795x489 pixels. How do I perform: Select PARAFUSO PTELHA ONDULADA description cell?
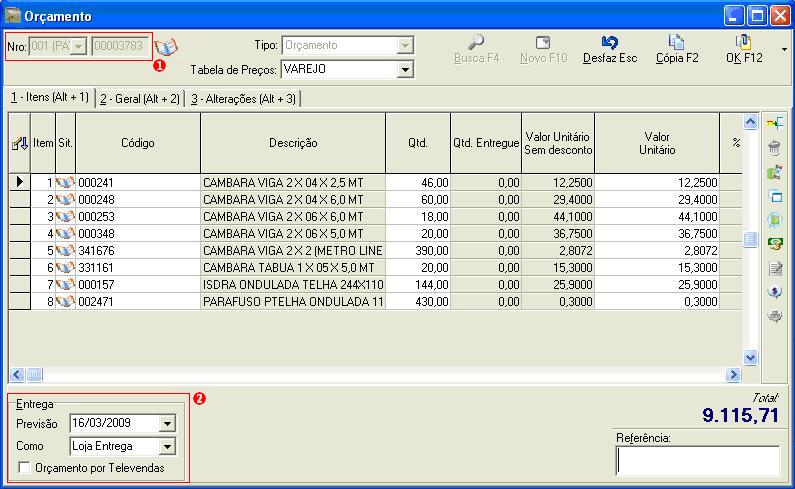[x=293, y=301]
